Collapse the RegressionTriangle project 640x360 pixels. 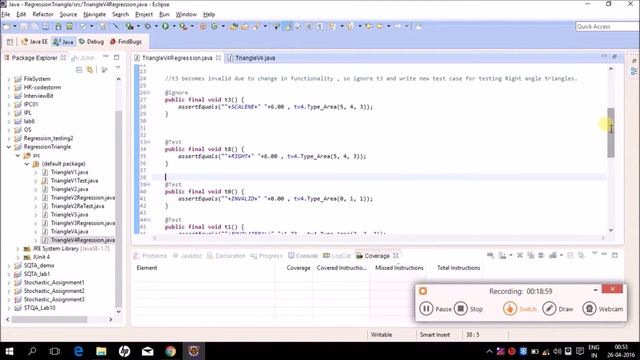coord(9,147)
